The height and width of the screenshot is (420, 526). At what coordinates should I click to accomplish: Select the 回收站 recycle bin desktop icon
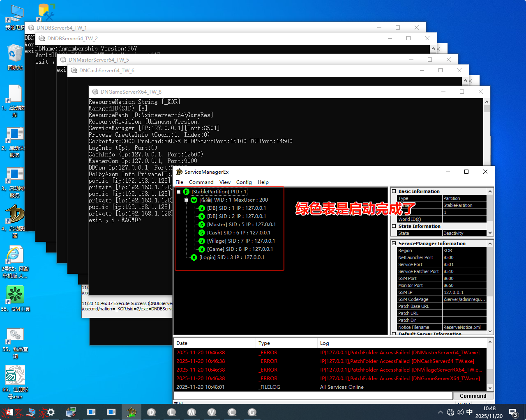15,54
